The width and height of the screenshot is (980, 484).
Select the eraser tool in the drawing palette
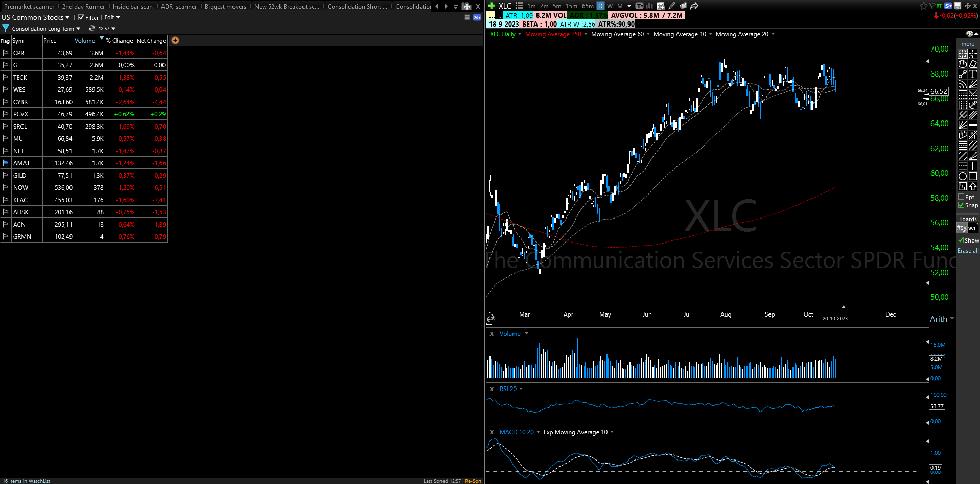pyautogui.click(x=973, y=64)
